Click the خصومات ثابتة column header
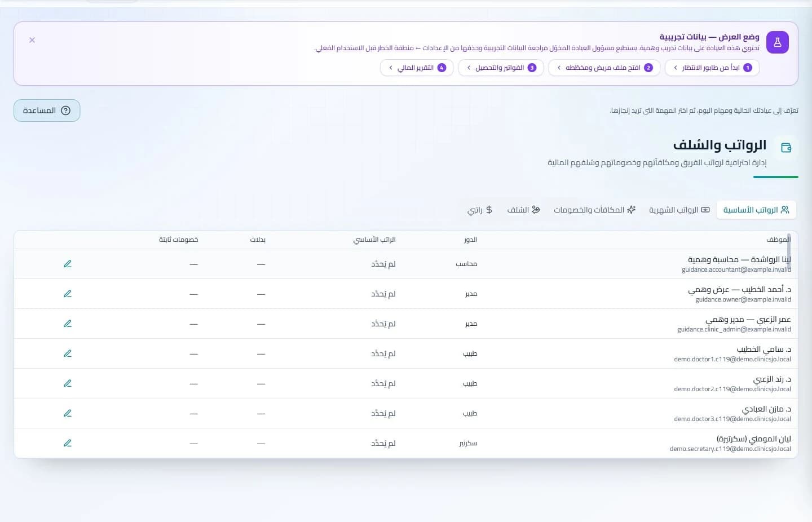The height and width of the screenshot is (522, 812). click(178, 240)
